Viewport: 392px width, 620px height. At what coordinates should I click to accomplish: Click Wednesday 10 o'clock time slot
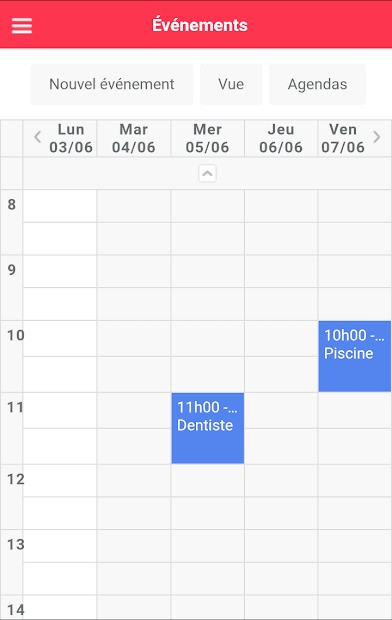[x=207, y=338]
